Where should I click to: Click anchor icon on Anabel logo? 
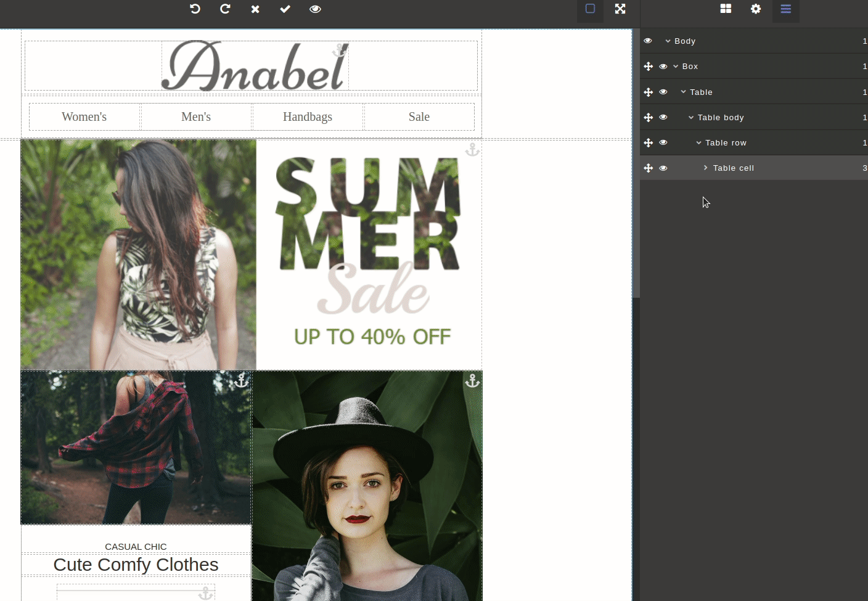(340, 51)
